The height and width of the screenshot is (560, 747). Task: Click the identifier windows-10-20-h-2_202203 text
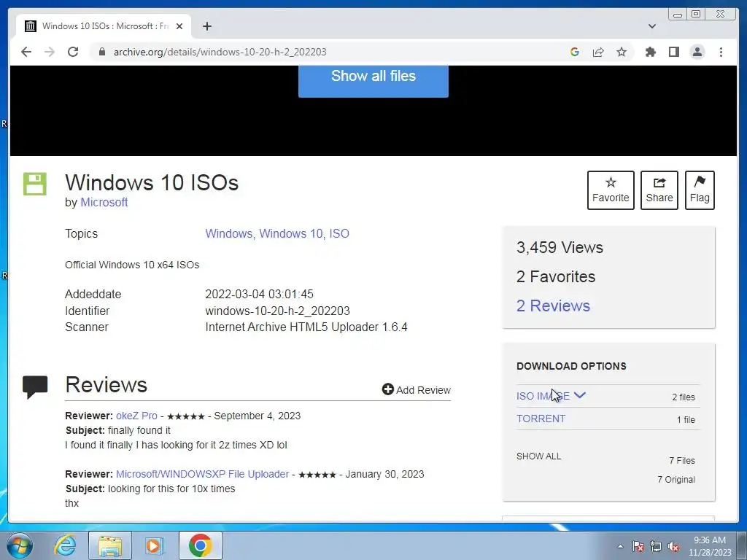point(277,311)
